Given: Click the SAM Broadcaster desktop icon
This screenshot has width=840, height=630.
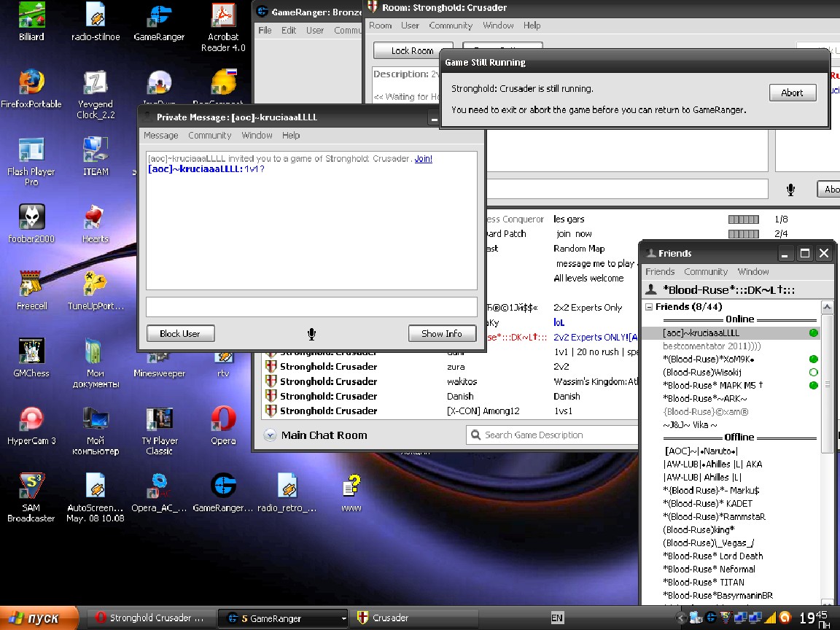Looking at the screenshot, I should (x=31, y=486).
